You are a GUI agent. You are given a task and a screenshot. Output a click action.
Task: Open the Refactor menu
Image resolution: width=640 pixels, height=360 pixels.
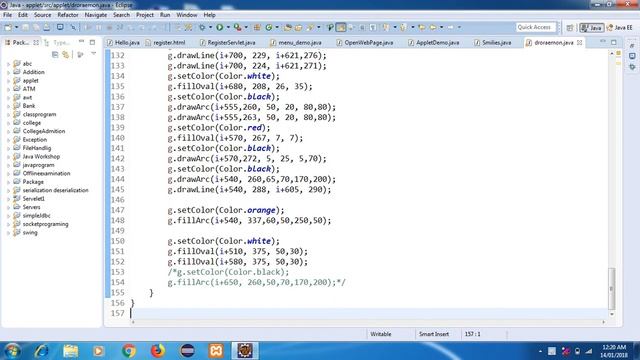[68, 15]
